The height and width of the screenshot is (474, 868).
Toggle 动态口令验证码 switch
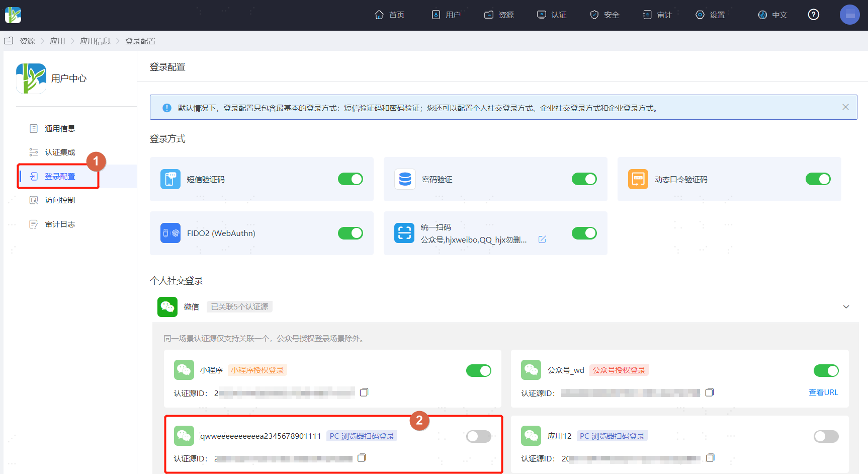point(818,179)
